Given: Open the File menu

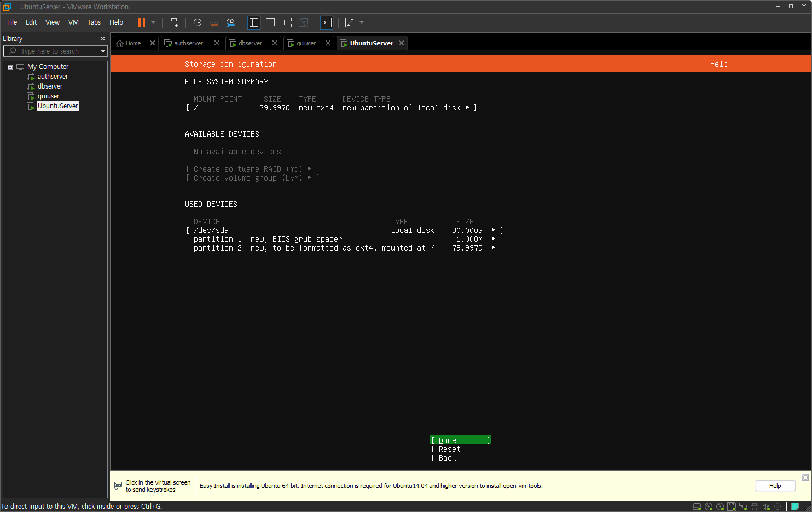Looking at the screenshot, I should click(12, 22).
